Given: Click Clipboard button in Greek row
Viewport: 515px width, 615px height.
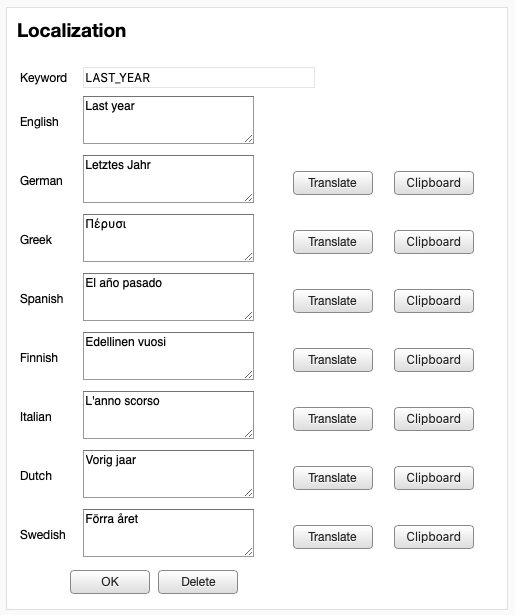Looking at the screenshot, I should (x=433, y=242).
